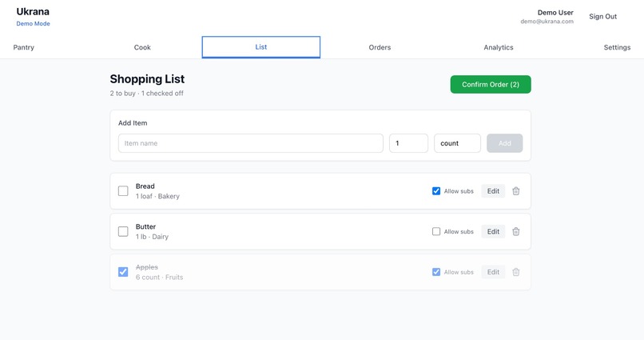The width and height of the screenshot is (644, 340).
Task: Edit the Apples item
Action: coord(493,272)
